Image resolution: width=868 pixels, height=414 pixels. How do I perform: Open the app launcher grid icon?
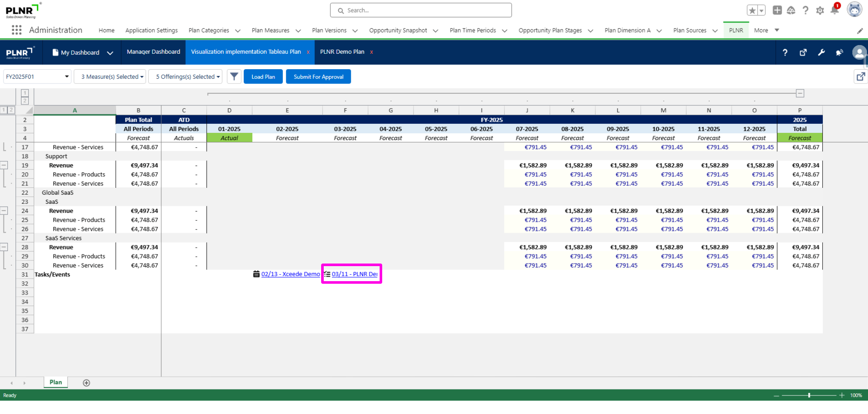(x=16, y=30)
